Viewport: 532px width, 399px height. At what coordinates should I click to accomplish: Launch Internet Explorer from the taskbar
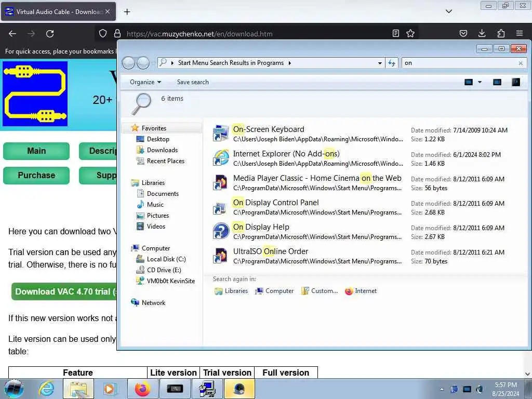tap(46, 389)
